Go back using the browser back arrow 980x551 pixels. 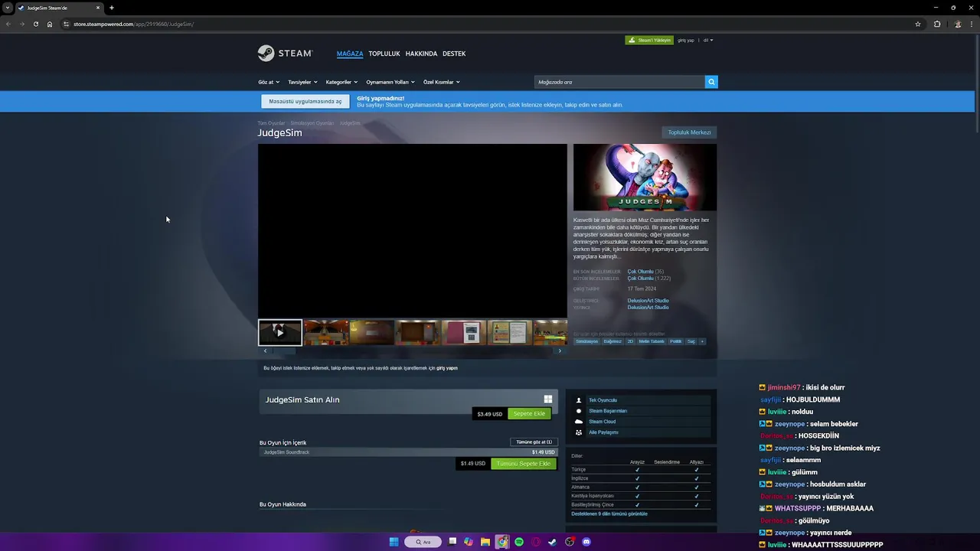coord(8,24)
